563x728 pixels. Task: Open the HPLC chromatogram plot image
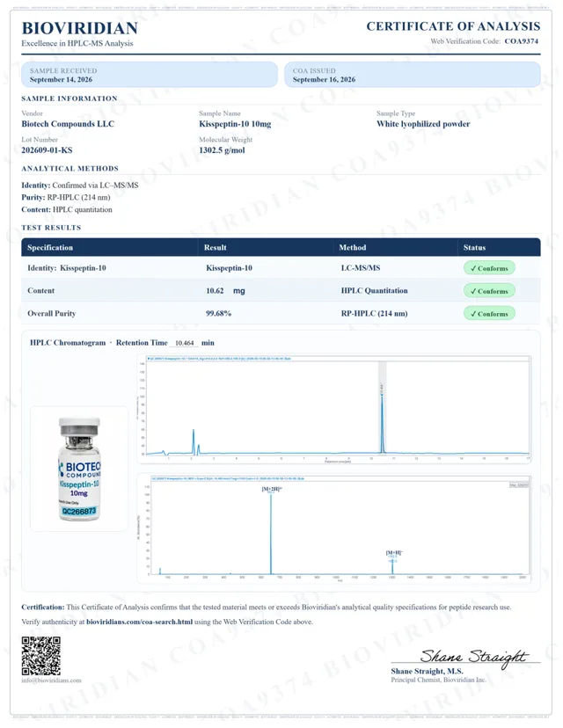334,409
